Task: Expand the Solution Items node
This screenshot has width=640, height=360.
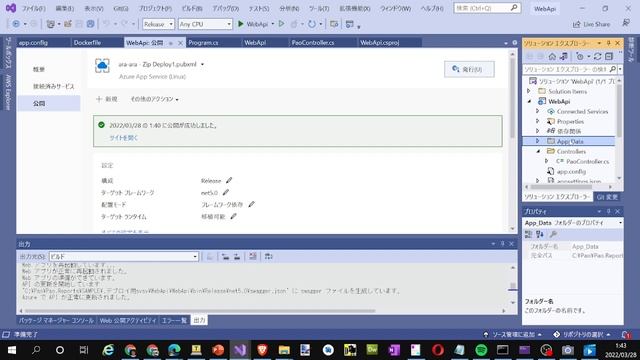Action: [x=529, y=91]
